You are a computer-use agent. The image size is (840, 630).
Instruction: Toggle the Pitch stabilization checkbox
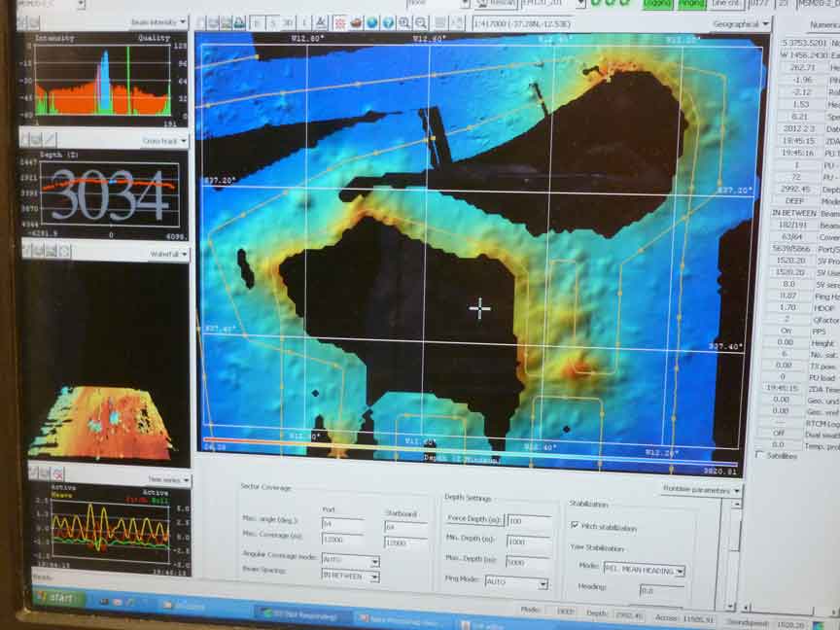click(x=575, y=527)
